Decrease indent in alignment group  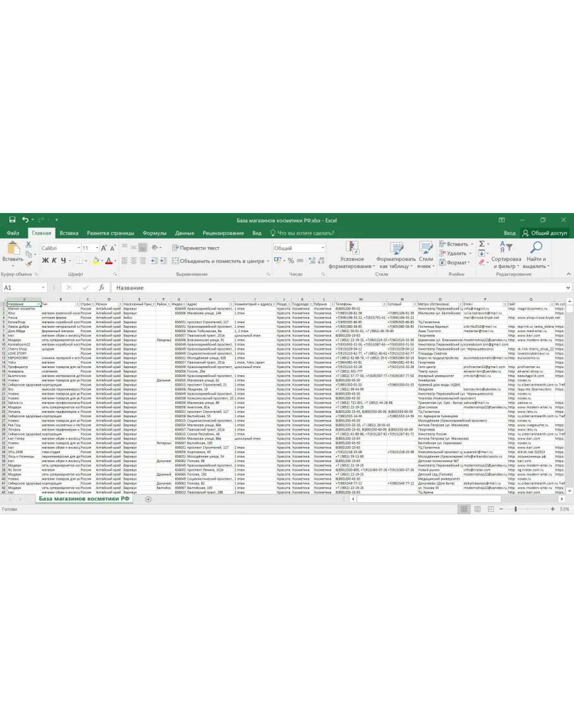[155, 261]
